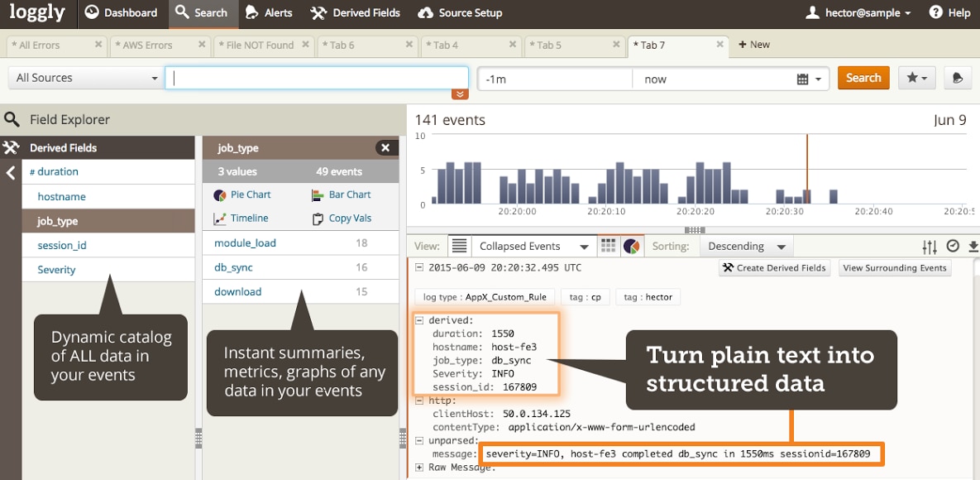Switch to pie chart view icon
Screen dimensions: 980x480
(632, 246)
